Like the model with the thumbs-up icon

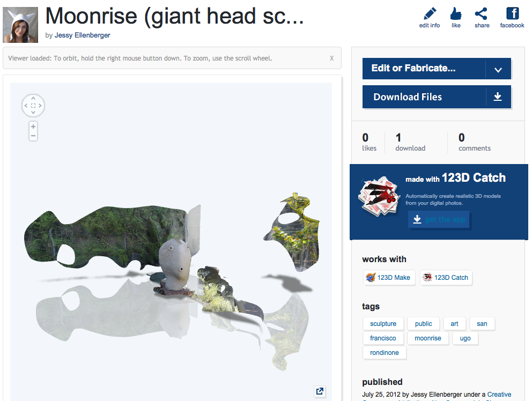click(456, 14)
